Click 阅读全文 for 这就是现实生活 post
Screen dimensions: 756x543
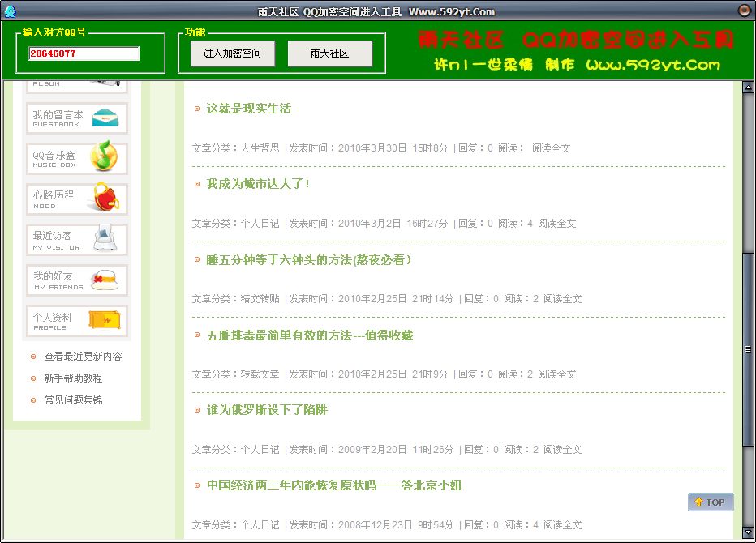tap(551, 148)
